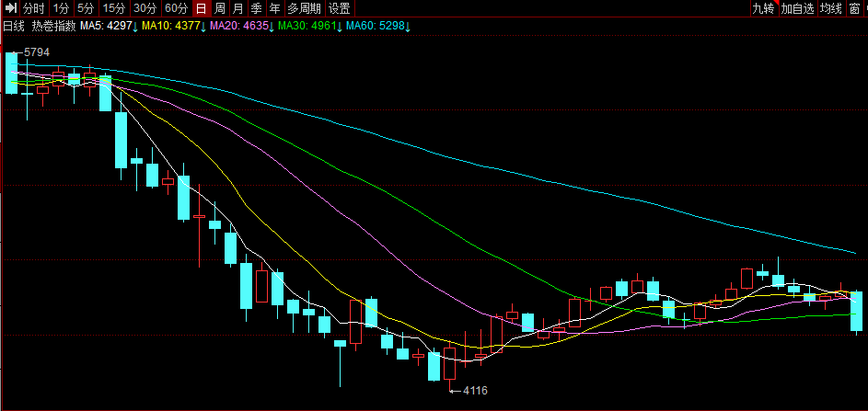Open the 设置 settings
Viewport: 868px width, 411px height.
coord(340,7)
